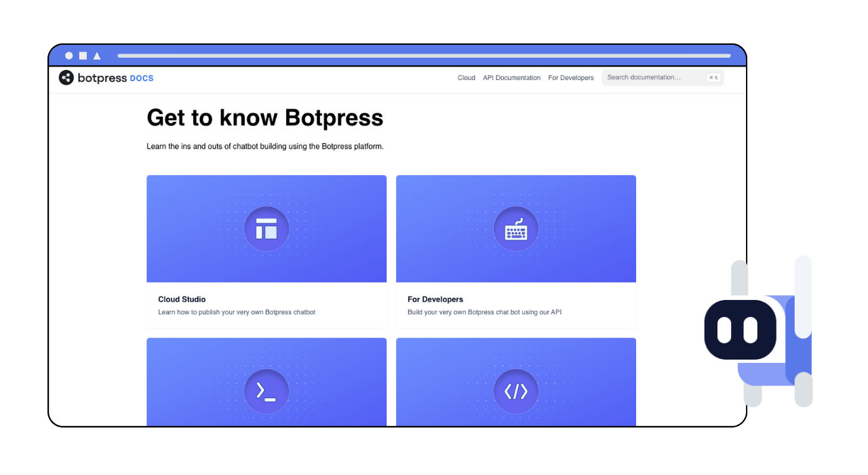
Task: Open the Cloud Studio documentation card
Action: point(267,251)
